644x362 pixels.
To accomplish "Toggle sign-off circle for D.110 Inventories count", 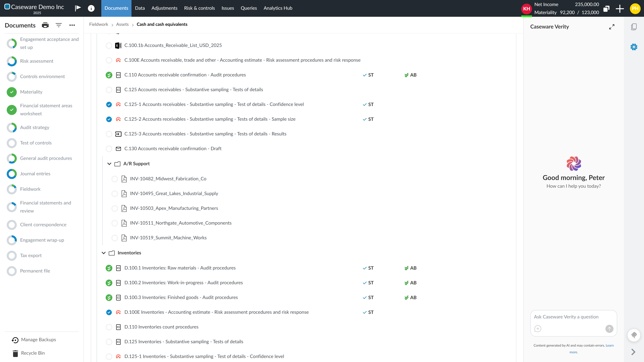I will click(x=109, y=327).
